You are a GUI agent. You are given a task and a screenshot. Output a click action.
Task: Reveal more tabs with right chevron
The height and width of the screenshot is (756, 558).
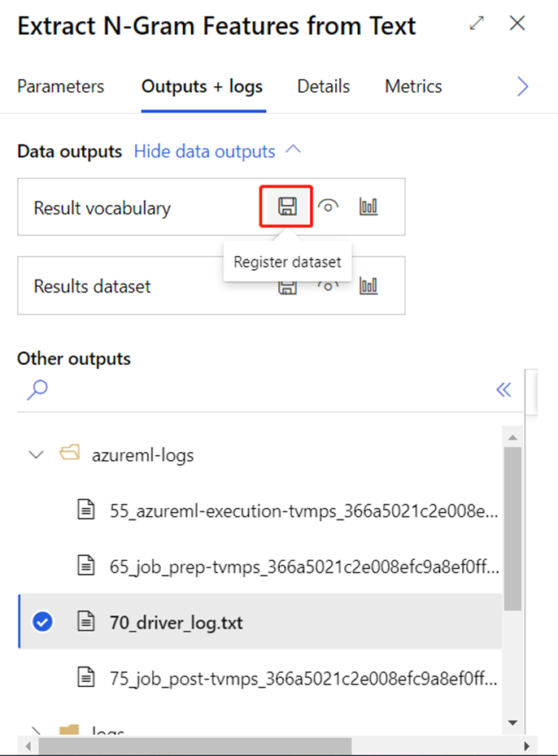(x=522, y=86)
